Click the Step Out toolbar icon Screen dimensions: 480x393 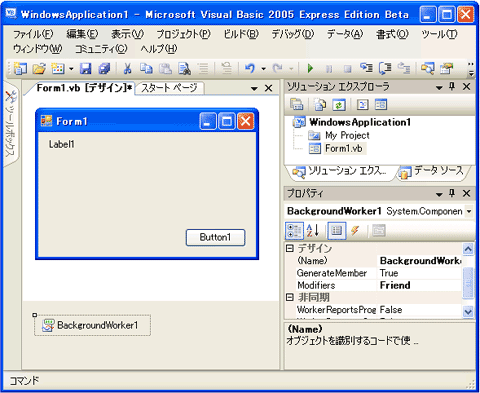404,68
